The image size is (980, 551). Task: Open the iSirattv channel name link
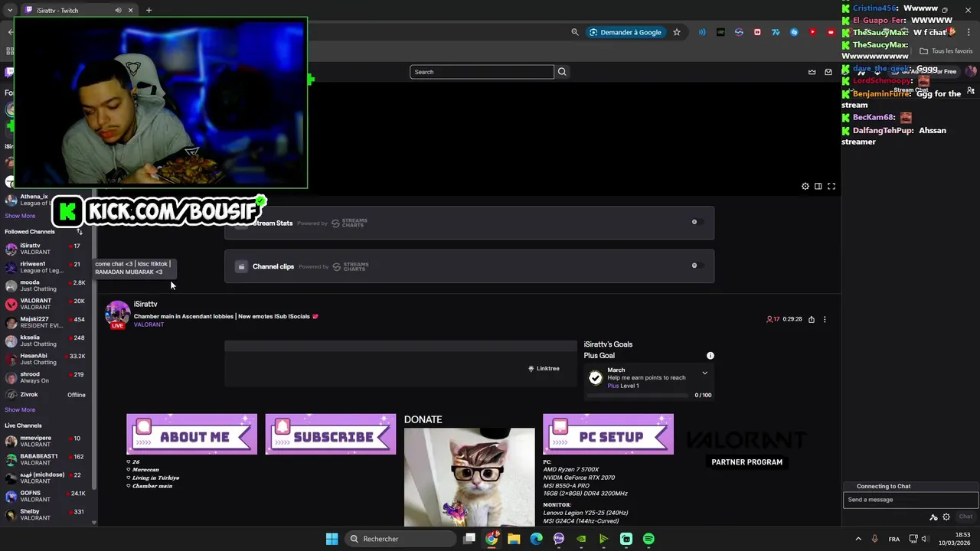(145, 304)
